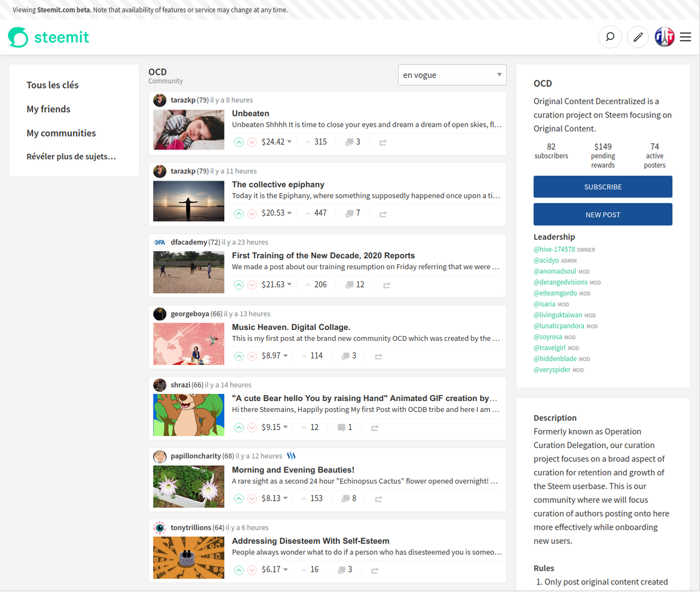The image size is (700, 592).
Task: Open the hamburger main menu
Action: tap(685, 37)
